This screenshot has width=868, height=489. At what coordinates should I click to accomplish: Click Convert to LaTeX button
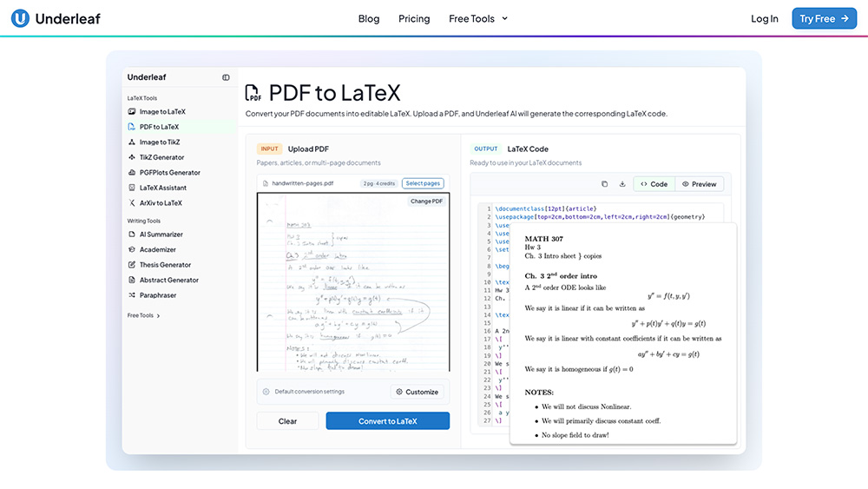pos(387,421)
